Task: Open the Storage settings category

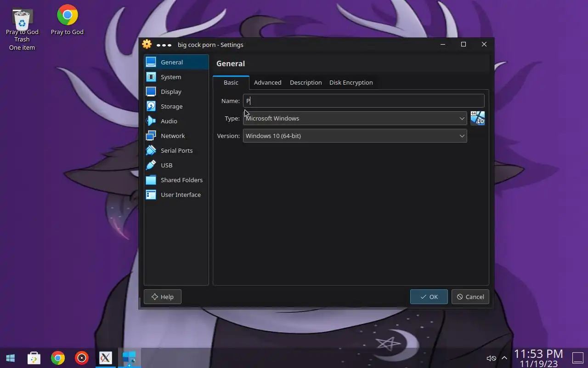Action: 176,106
